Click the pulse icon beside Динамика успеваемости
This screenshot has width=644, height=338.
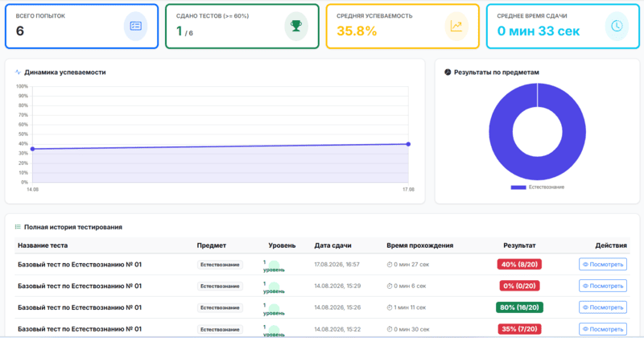(x=18, y=72)
